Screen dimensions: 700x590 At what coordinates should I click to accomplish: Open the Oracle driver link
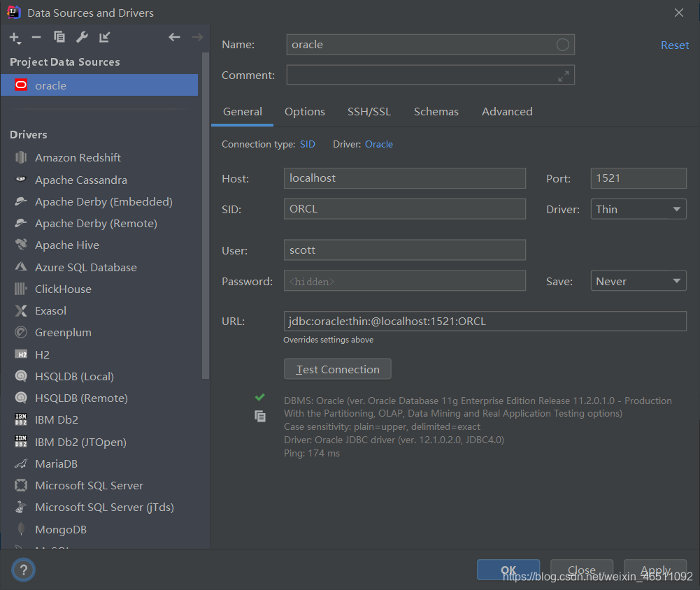379,144
